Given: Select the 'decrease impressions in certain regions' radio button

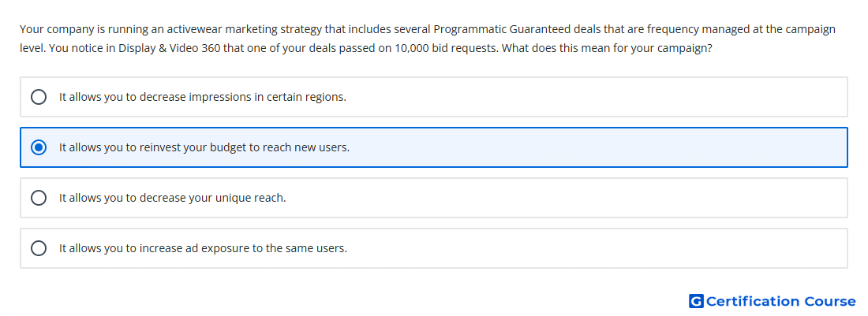Looking at the screenshot, I should click(39, 97).
